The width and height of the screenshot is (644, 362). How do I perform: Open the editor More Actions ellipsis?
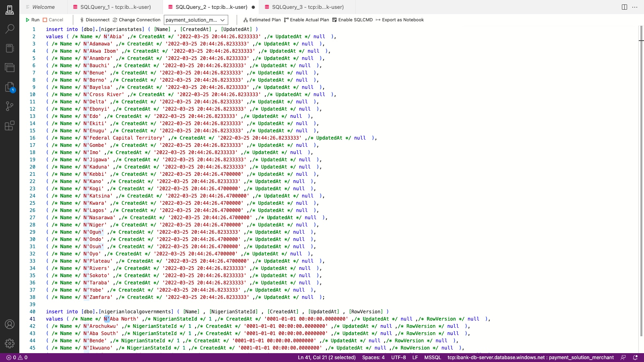tap(635, 7)
